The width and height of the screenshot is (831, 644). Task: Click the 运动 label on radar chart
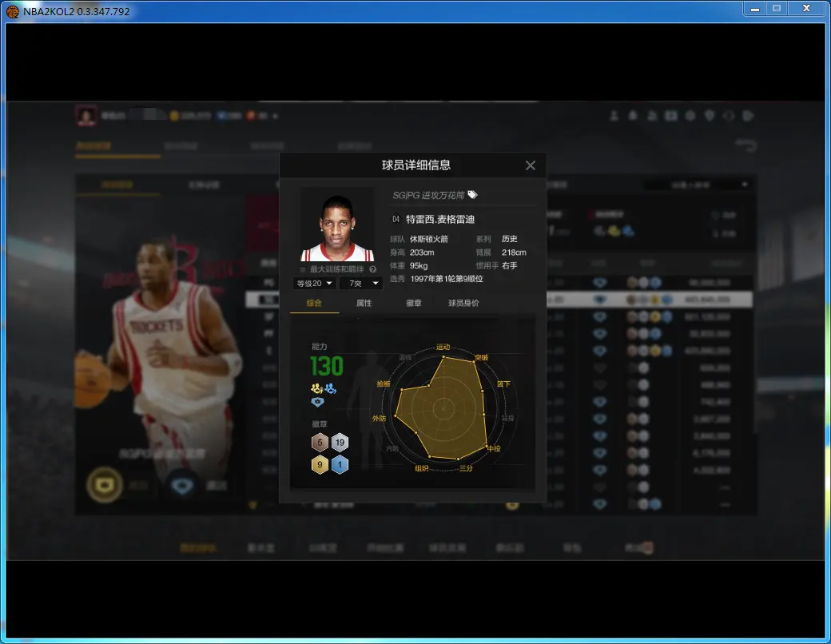pyautogui.click(x=443, y=348)
